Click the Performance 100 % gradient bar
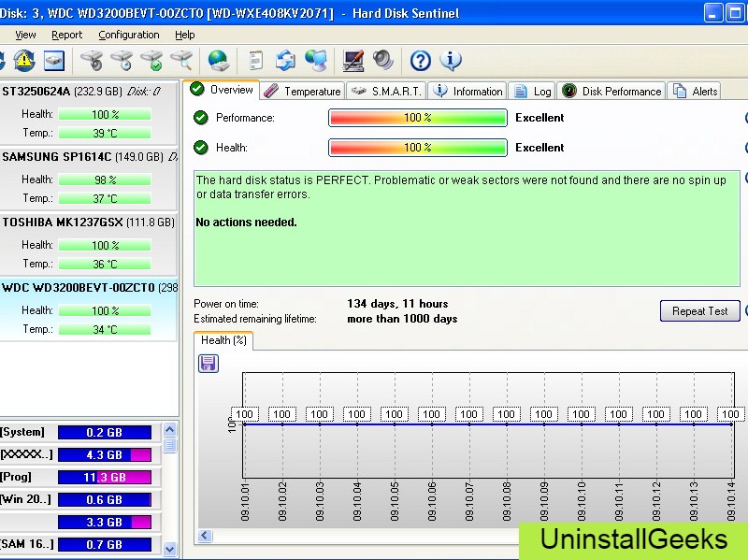Screen dimensions: 748x560 [417, 118]
